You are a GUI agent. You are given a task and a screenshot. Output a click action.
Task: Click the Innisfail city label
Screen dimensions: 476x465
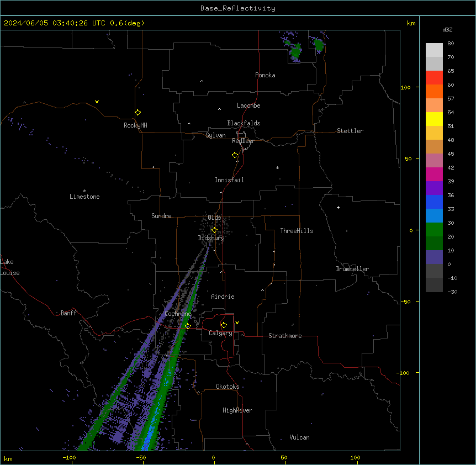pos(229,180)
